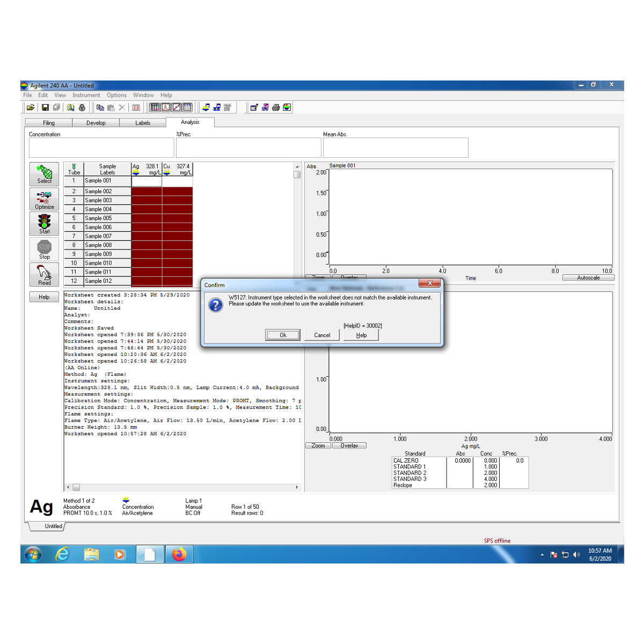Close the Confirm dialog with the red X

(429, 283)
